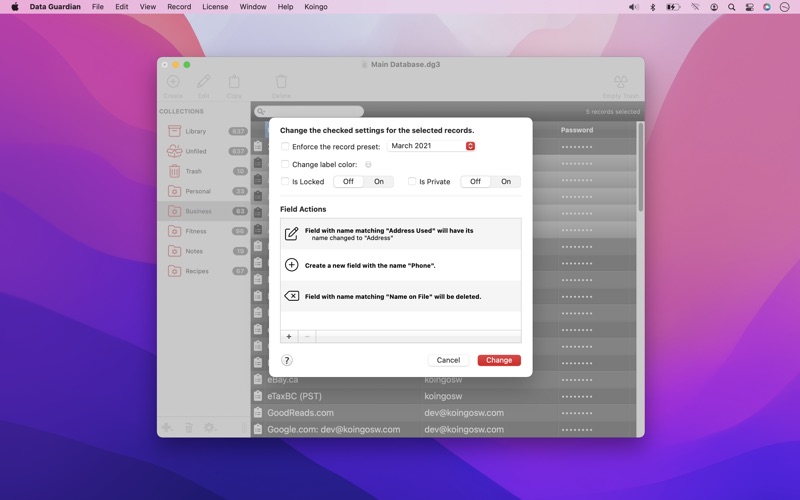Set Is Private to On
Viewport: 800px width, 500px height.
(506, 182)
